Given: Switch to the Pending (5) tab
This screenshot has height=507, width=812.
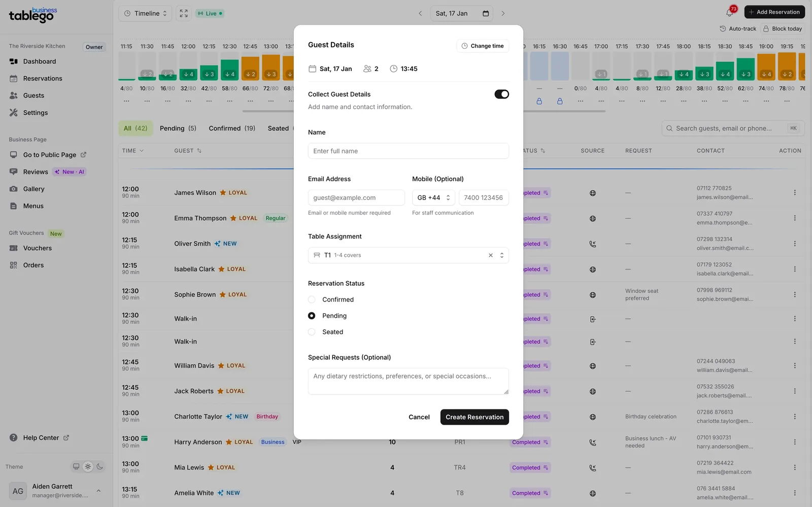Looking at the screenshot, I should tap(178, 128).
